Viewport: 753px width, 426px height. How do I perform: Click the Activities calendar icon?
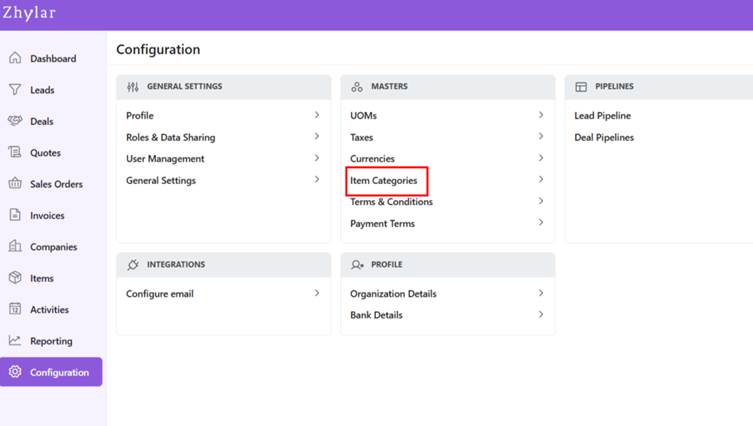tap(15, 309)
